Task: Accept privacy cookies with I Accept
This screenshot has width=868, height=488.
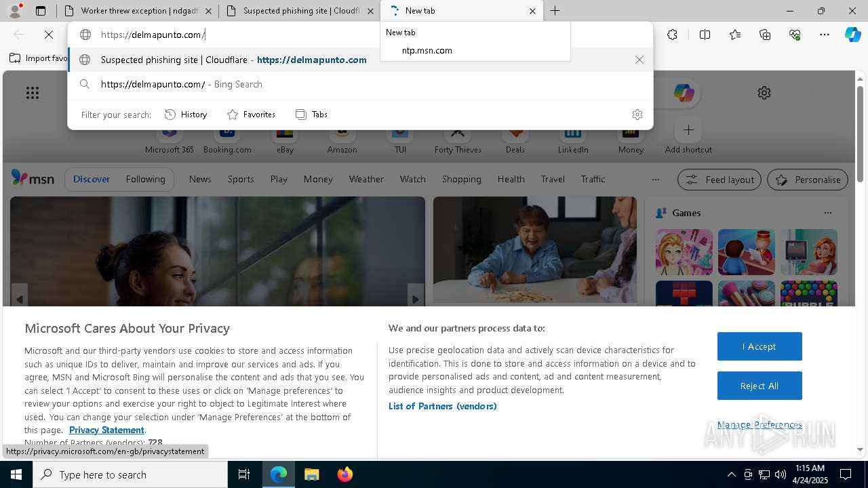Action: pyautogui.click(x=759, y=346)
